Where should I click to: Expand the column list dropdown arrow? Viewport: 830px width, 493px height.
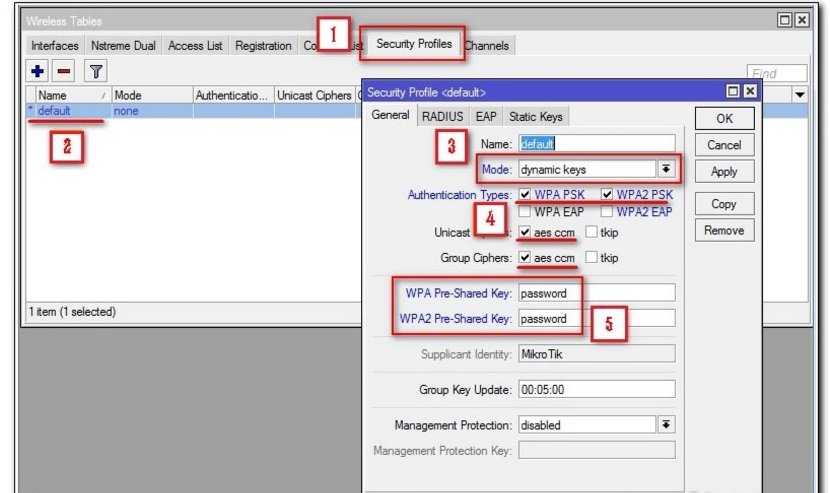(x=800, y=95)
